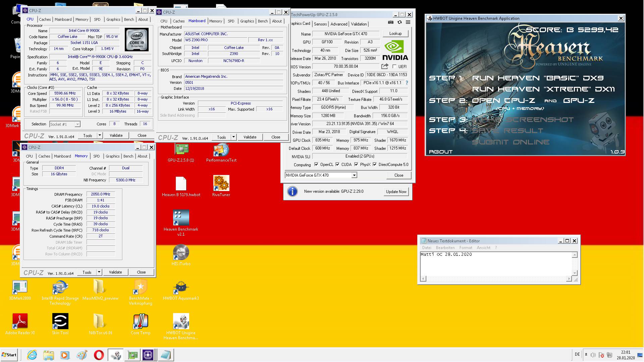
Task: Click the Lookup button in GPU-Z
Action: point(395,34)
